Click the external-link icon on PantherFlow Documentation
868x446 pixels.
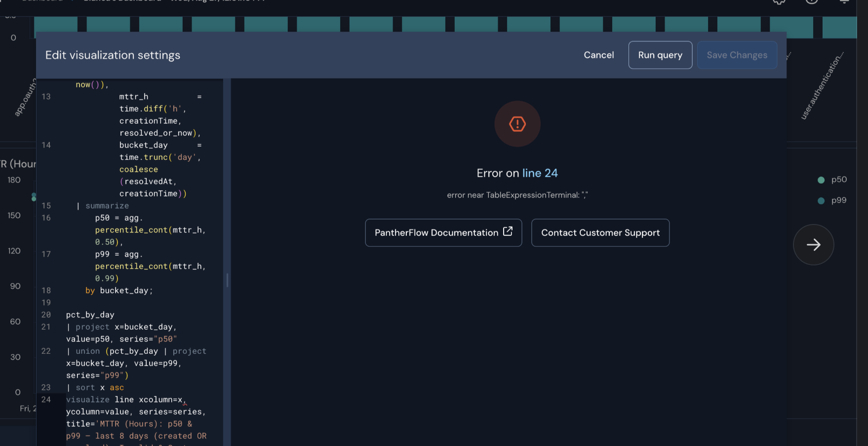[508, 232]
